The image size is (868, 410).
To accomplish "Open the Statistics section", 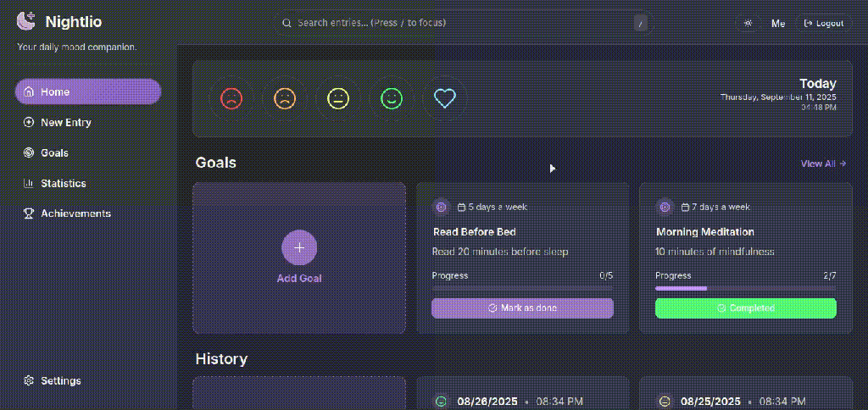I will (x=63, y=183).
